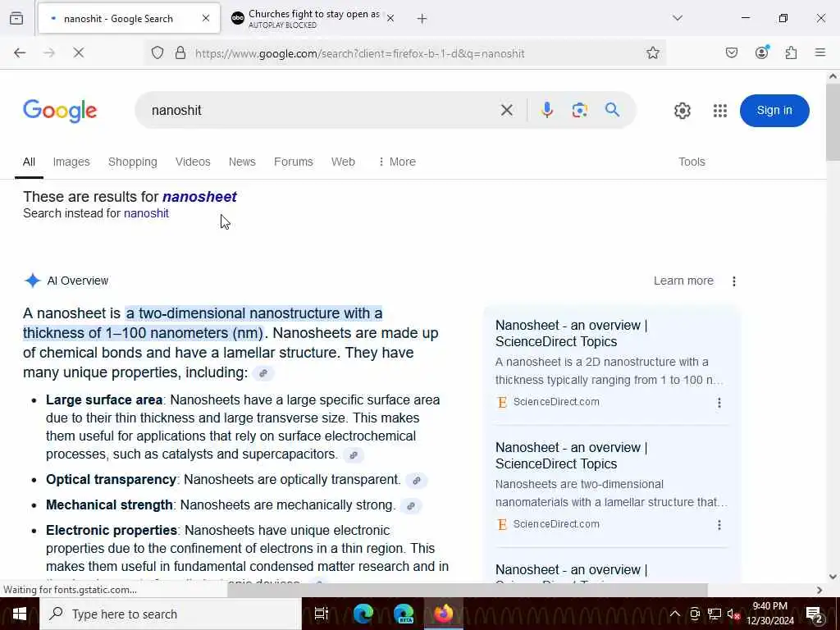840x630 pixels.
Task: Click the Firefox View icon
Action: tap(16, 18)
